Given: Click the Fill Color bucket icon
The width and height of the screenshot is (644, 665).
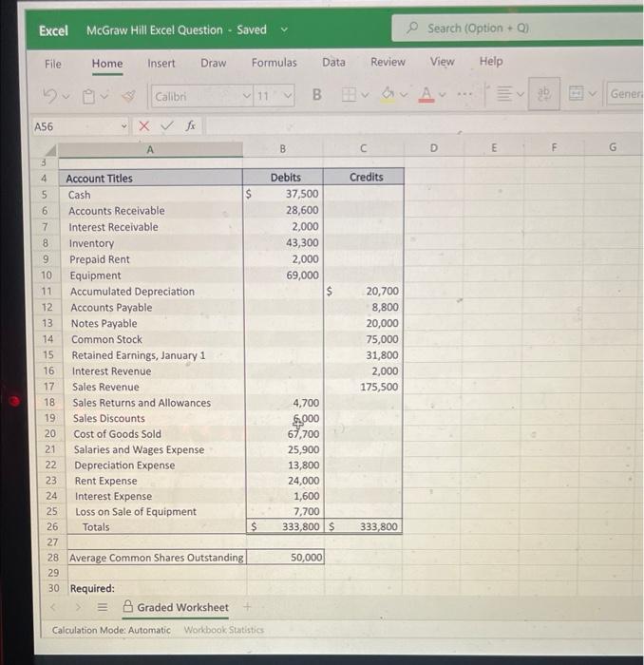Looking at the screenshot, I should (x=388, y=94).
